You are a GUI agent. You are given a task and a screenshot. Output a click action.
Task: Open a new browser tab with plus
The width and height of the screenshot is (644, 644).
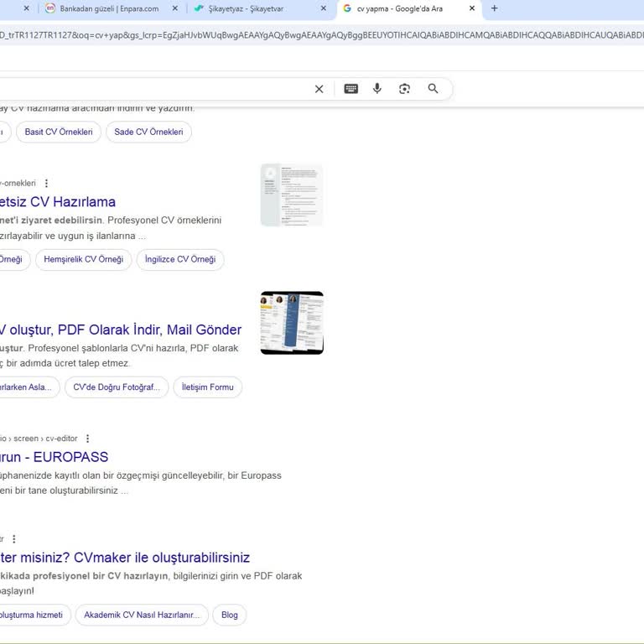click(495, 8)
